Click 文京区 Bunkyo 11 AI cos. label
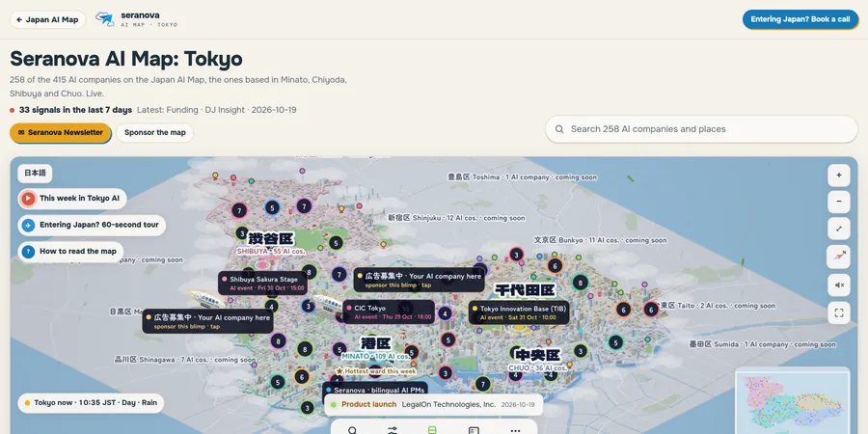 [x=600, y=240]
